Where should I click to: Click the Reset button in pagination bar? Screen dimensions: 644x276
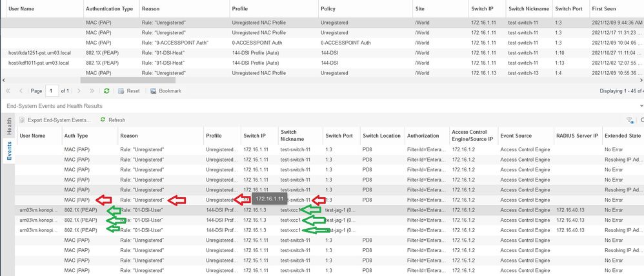129,91
